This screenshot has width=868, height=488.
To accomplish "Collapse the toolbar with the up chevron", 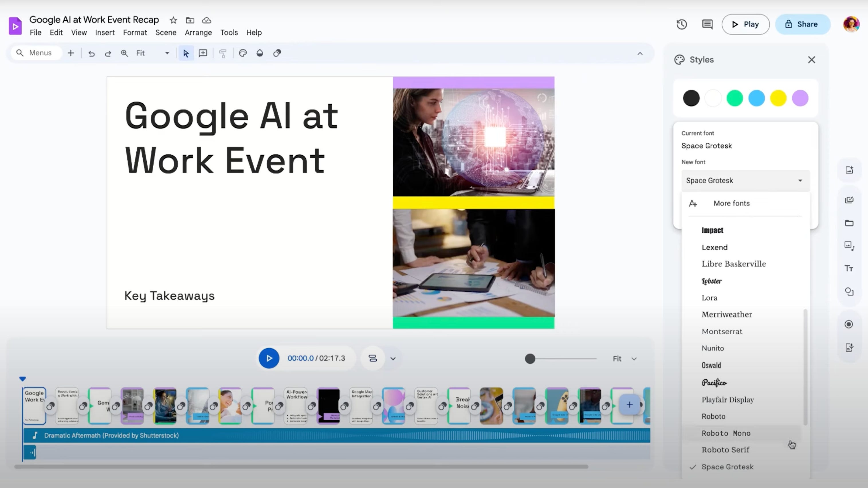I will 640,53.
